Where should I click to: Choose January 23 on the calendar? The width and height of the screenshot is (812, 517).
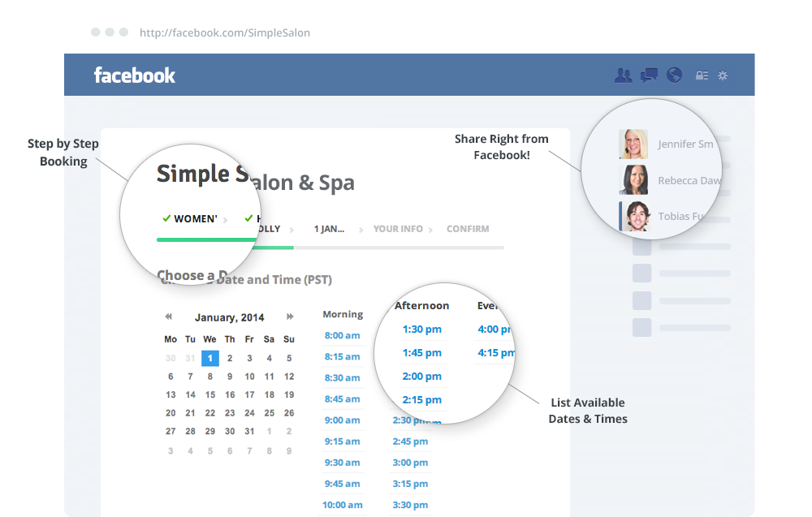pos(230,413)
